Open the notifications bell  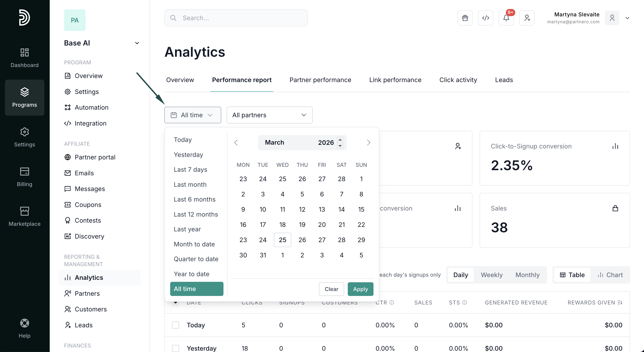(x=506, y=18)
